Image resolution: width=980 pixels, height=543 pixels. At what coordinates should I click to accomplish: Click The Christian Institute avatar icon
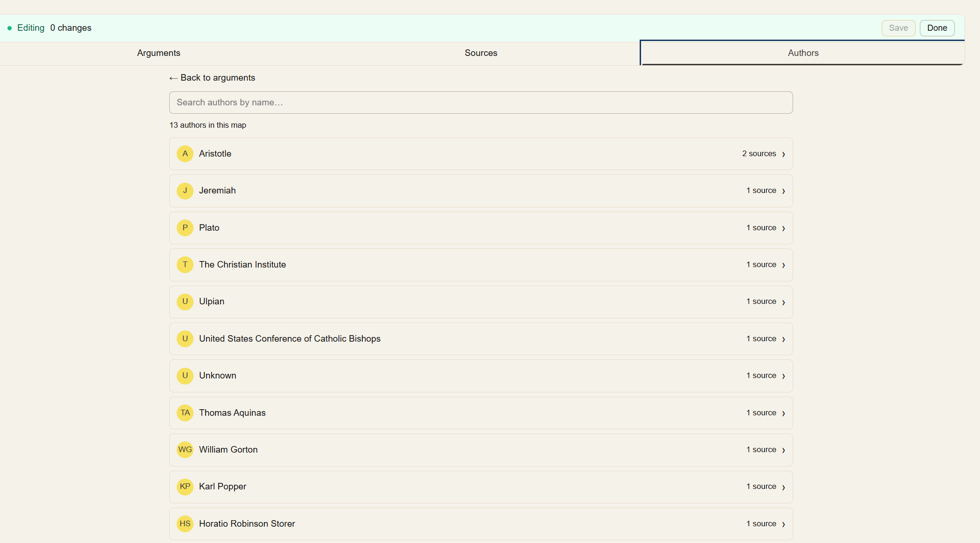(x=185, y=264)
